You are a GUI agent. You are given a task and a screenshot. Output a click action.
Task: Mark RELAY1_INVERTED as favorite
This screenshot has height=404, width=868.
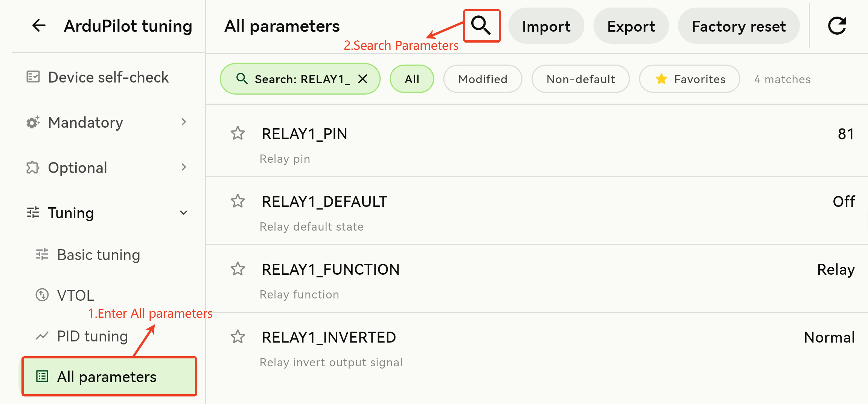tap(238, 337)
